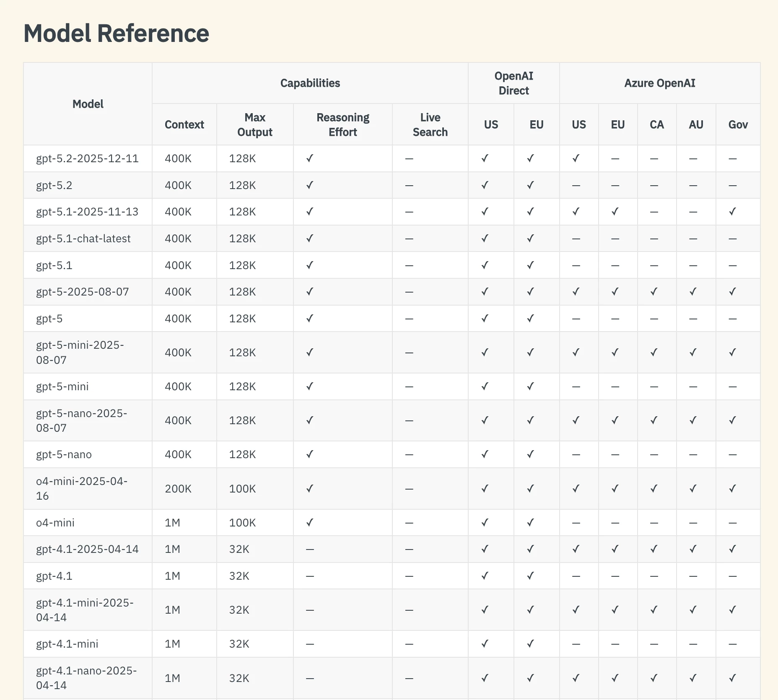Click the Gov column header
Viewport: 778px width, 700px height.
point(738,124)
